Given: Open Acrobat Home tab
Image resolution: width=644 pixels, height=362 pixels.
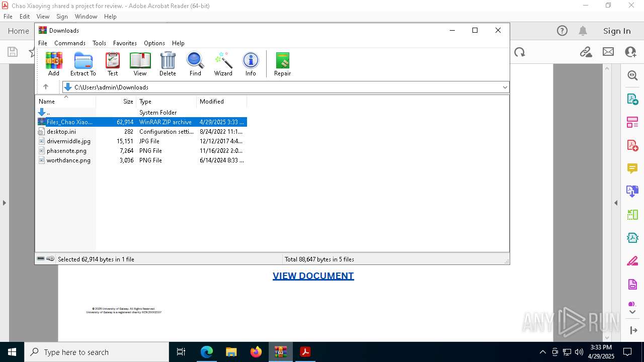Looking at the screenshot, I should click(x=19, y=31).
